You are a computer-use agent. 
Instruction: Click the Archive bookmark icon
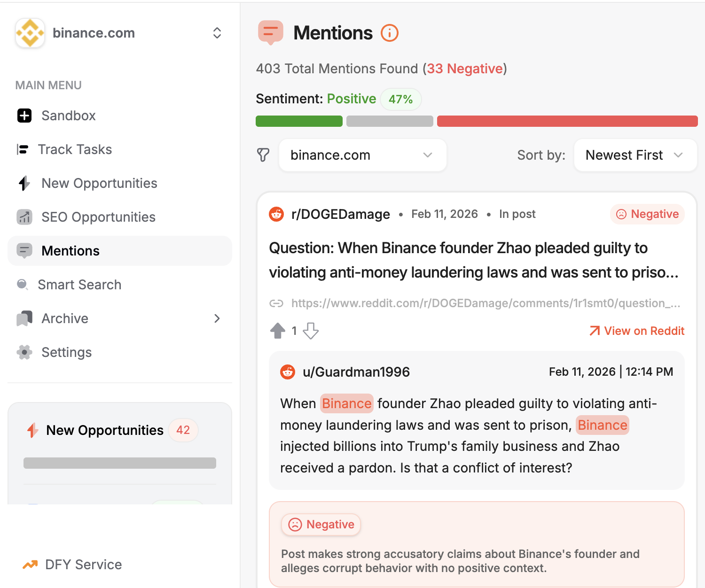[x=24, y=318]
